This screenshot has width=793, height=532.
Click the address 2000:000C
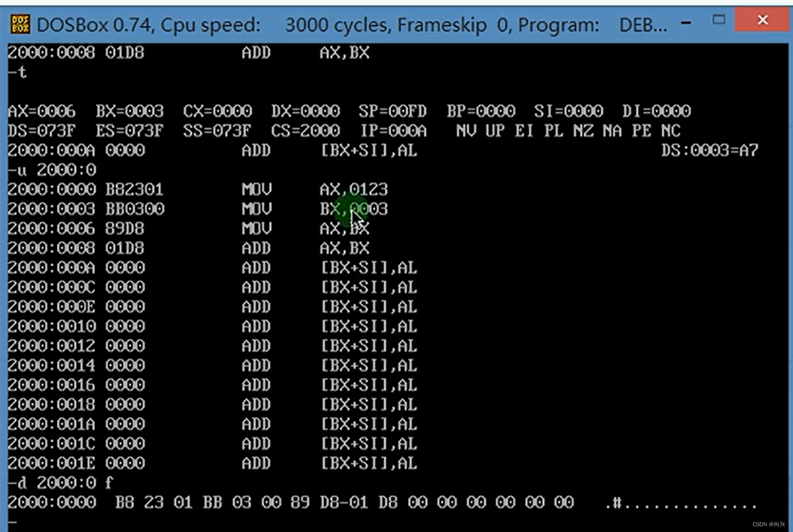tap(51, 287)
